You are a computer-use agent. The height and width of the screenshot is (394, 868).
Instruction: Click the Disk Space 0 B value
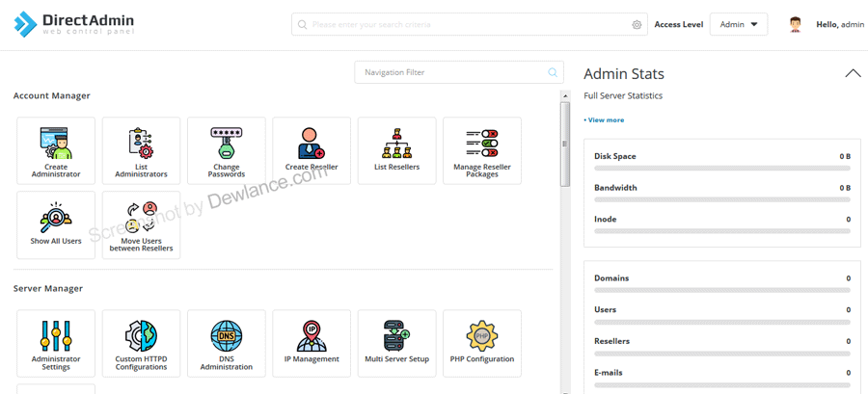click(845, 156)
